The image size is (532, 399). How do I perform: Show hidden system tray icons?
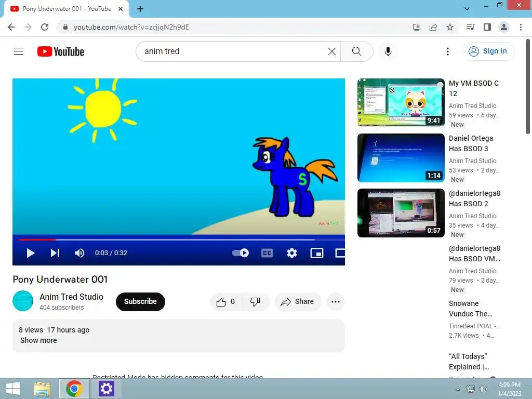[x=458, y=389]
